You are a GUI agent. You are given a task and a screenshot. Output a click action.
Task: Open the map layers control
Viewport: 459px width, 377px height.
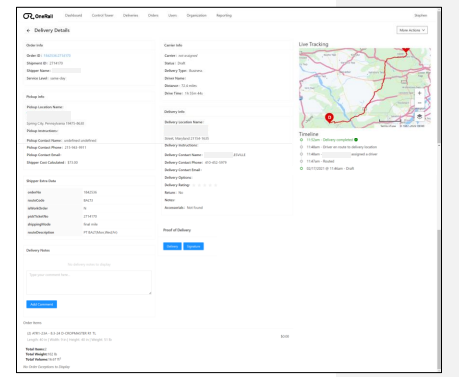(419, 116)
